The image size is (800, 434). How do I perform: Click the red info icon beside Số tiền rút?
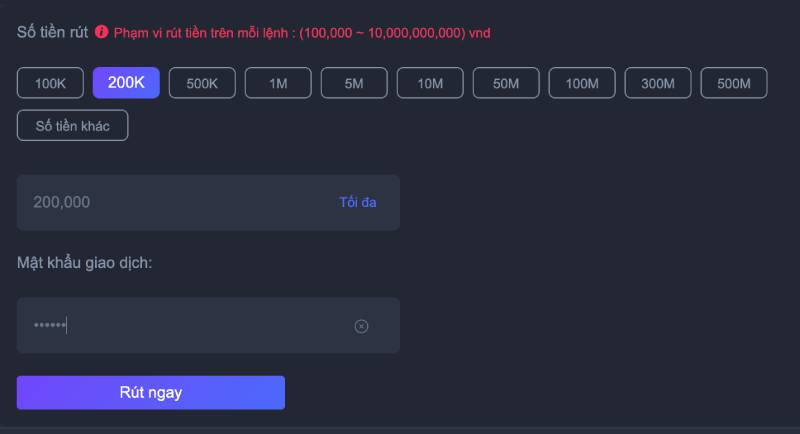pyautogui.click(x=101, y=32)
